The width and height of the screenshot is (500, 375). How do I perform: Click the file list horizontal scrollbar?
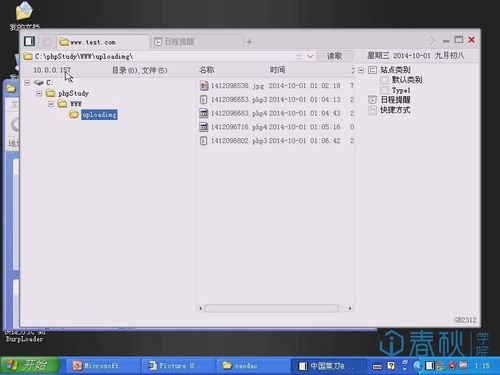[x=272, y=308]
